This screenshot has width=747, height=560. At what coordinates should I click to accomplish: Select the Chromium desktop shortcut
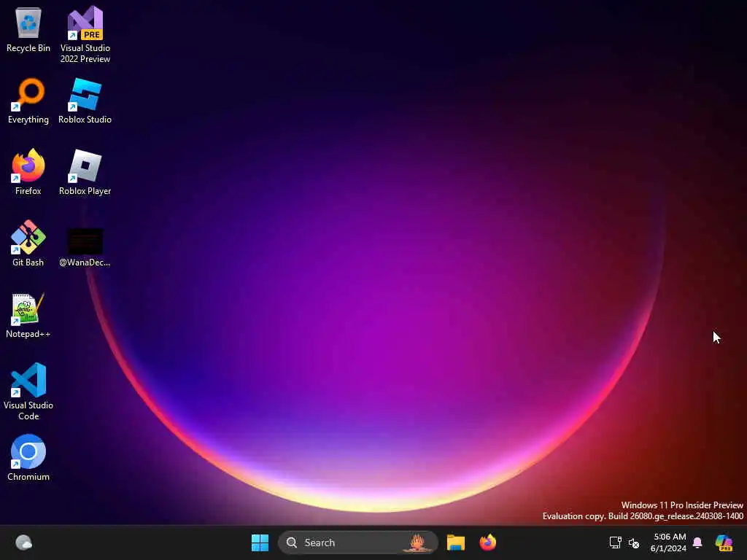tap(28, 458)
